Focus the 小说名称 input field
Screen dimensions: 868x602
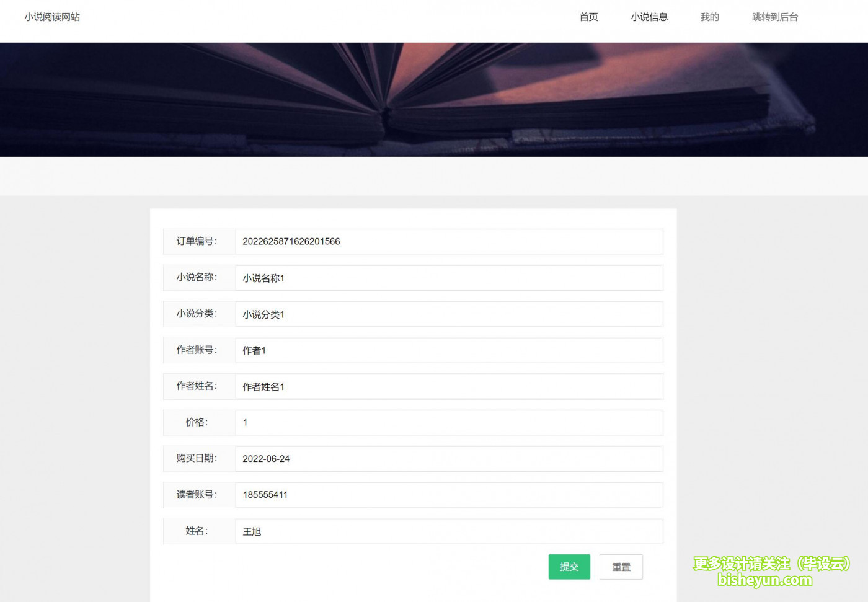[449, 278]
